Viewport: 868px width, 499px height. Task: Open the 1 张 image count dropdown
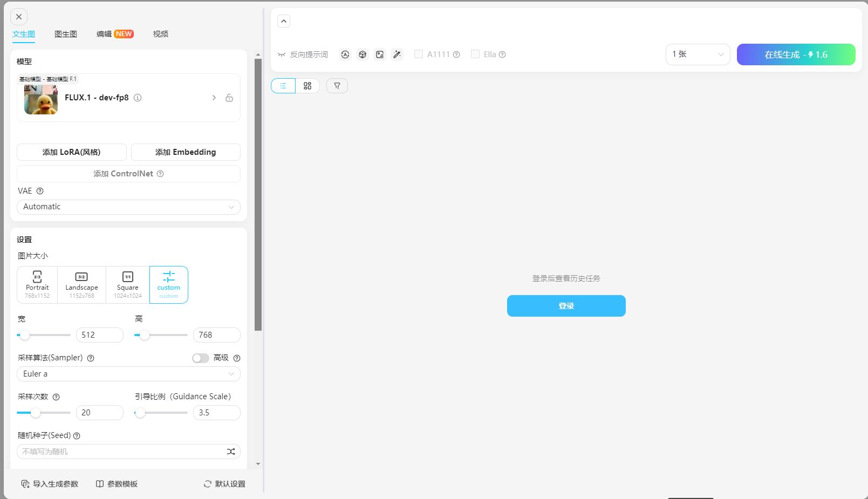click(x=698, y=54)
